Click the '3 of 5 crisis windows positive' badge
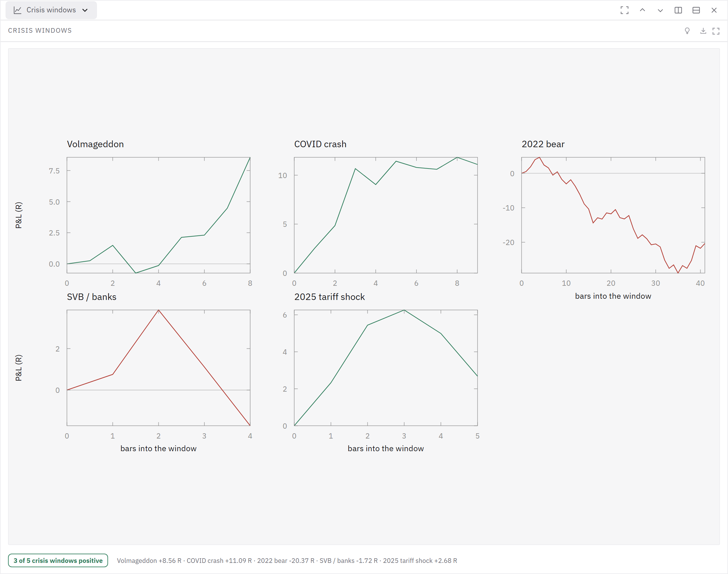 [58, 560]
